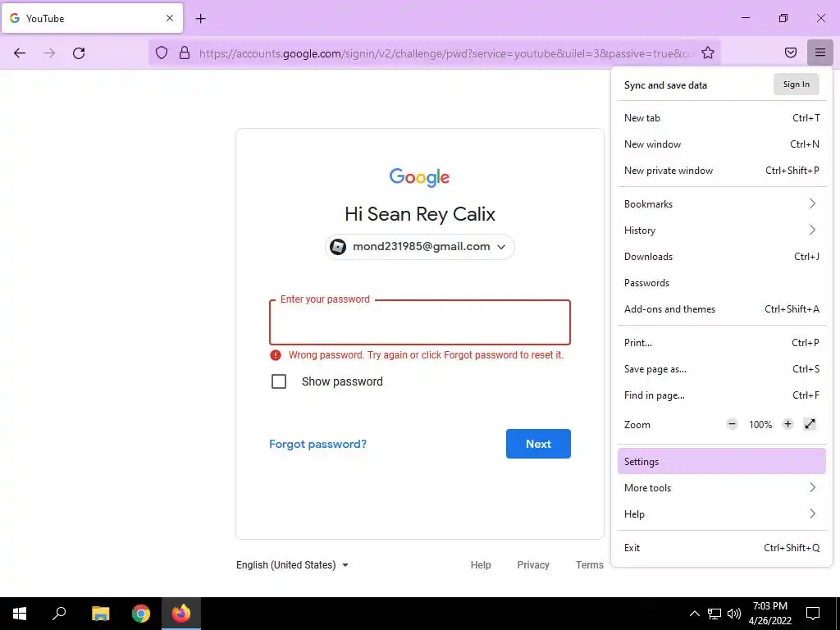Expand the Help submenu in the menu
This screenshot has height=630, width=840.
(722, 514)
